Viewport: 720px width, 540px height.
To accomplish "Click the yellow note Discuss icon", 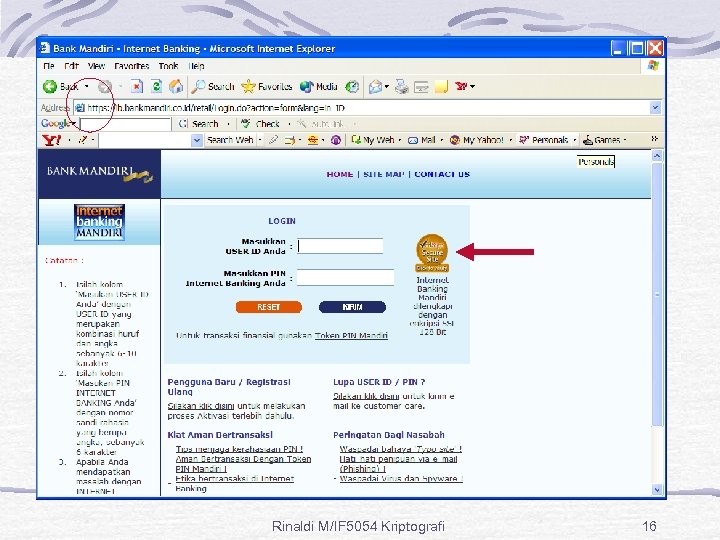I will (x=441, y=86).
